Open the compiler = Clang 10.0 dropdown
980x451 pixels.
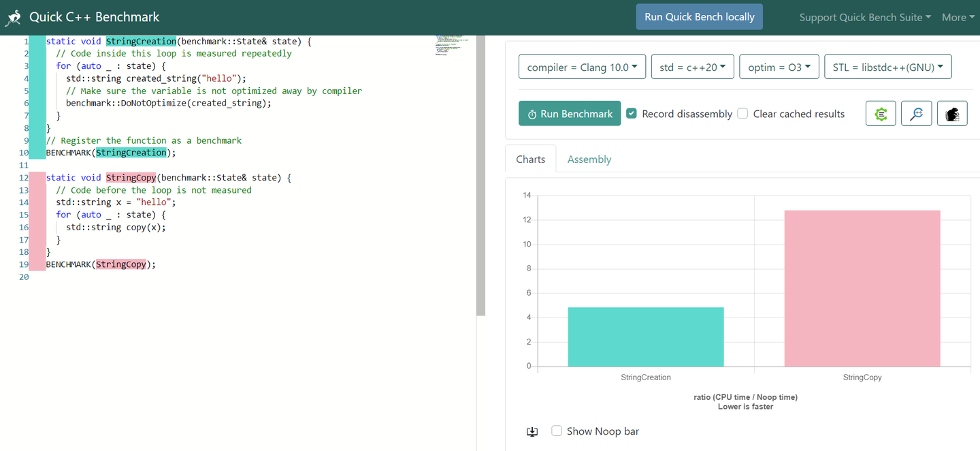(x=582, y=67)
